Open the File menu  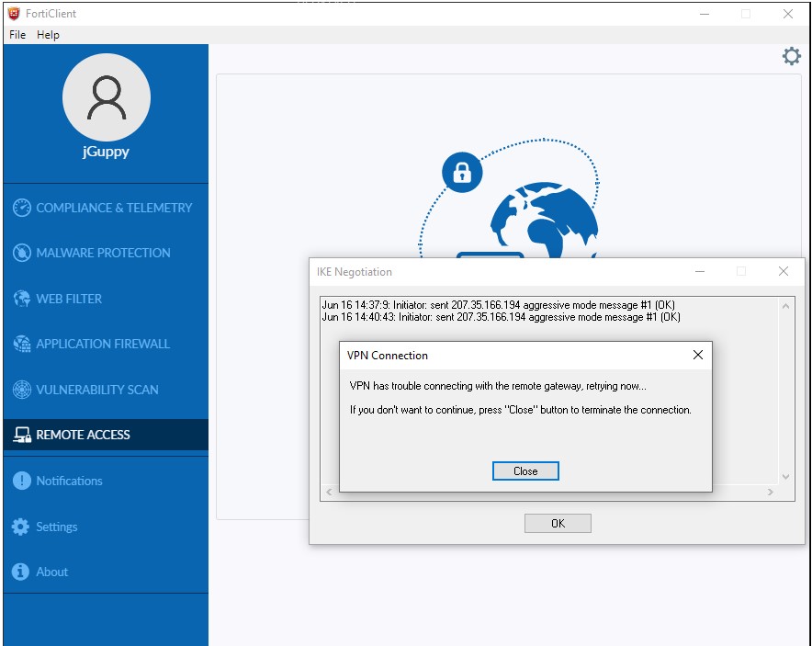[17, 35]
